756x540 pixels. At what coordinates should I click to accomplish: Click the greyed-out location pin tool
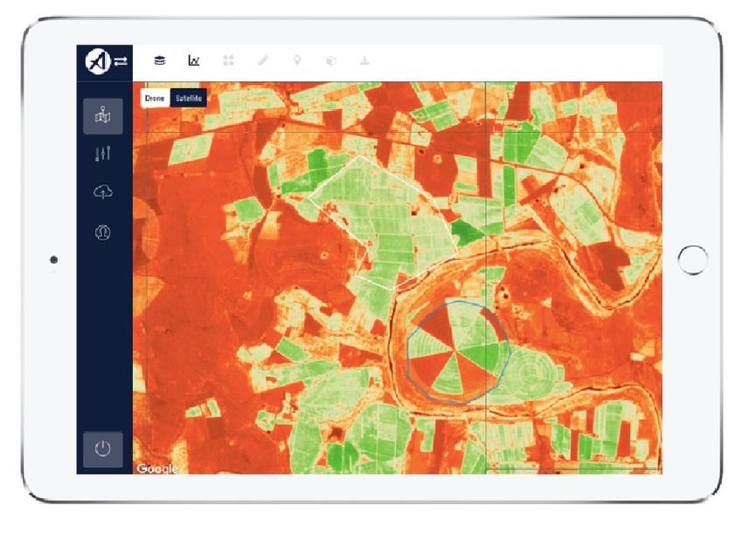click(297, 61)
